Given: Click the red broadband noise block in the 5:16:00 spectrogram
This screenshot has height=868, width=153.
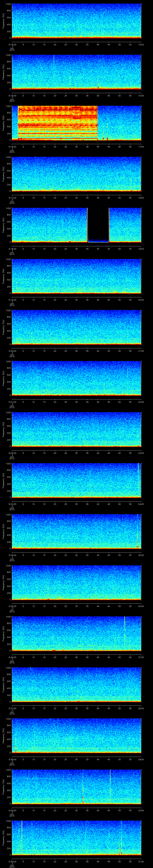Looking at the screenshot, I should [58, 123].
